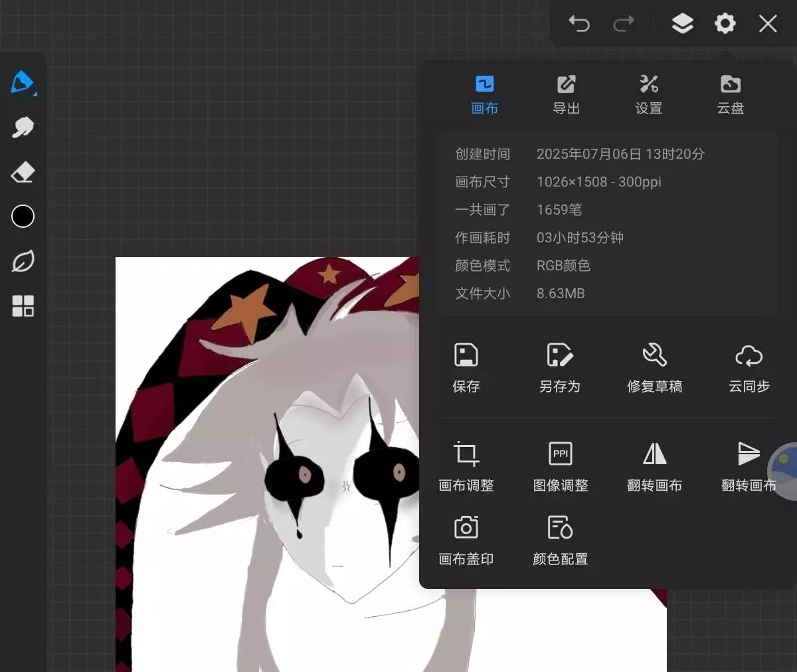797x672 pixels.
Task: Open the black color swatch picker
Action: pyautogui.click(x=23, y=216)
